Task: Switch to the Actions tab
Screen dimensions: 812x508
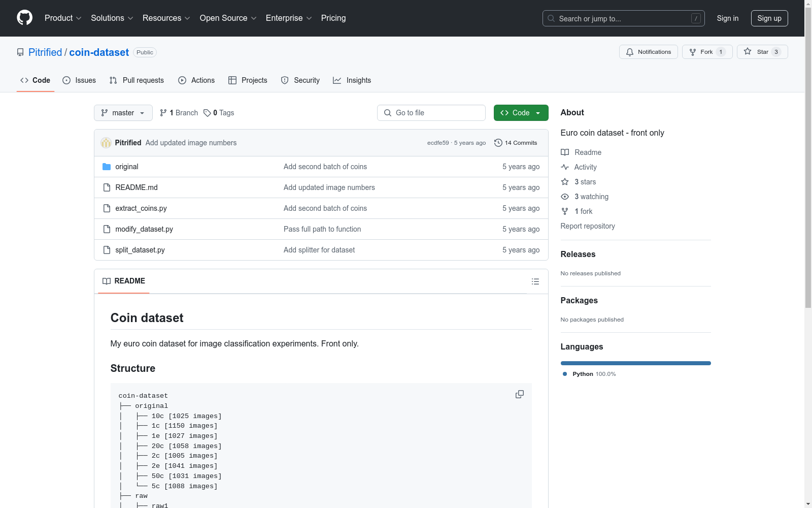Action: (x=196, y=80)
